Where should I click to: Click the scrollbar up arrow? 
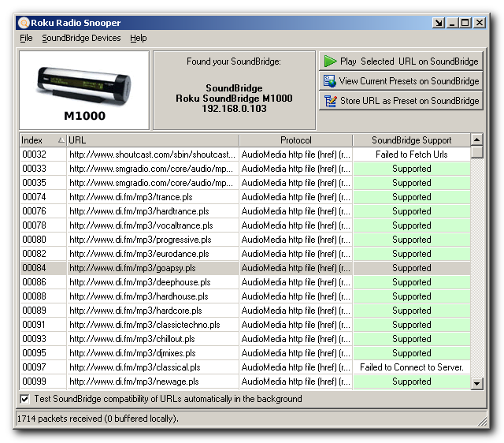click(x=476, y=140)
